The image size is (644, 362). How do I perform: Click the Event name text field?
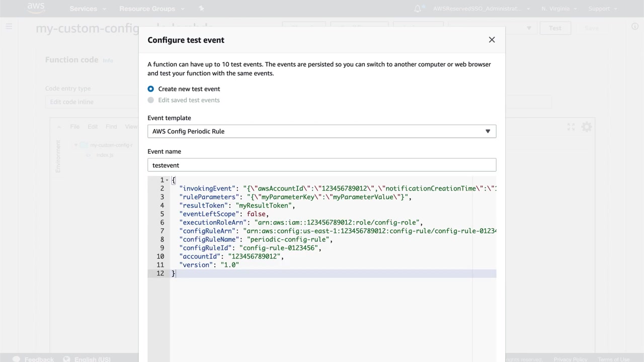click(x=321, y=165)
